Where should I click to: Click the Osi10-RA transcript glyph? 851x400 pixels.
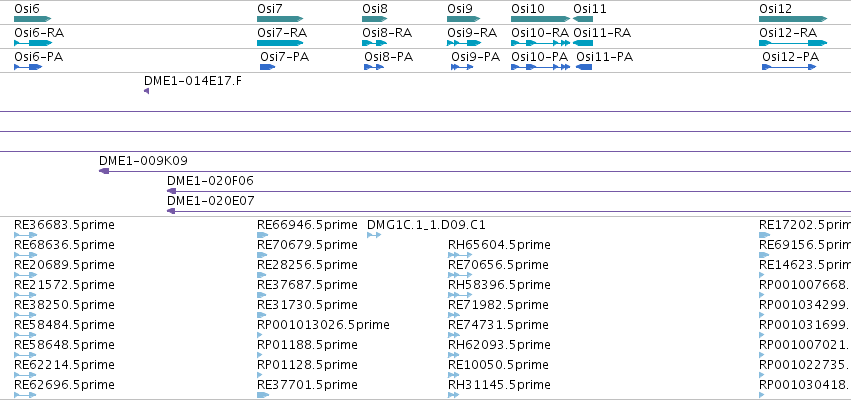(x=541, y=43)
